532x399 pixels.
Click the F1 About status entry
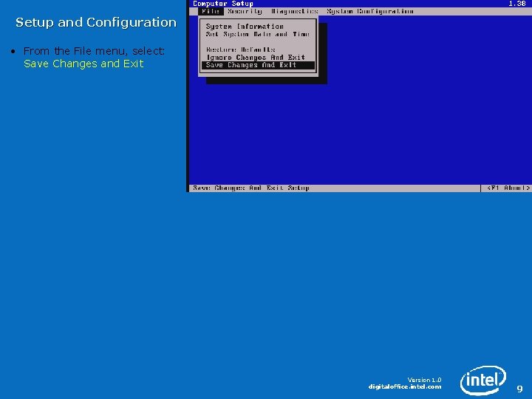508,188
